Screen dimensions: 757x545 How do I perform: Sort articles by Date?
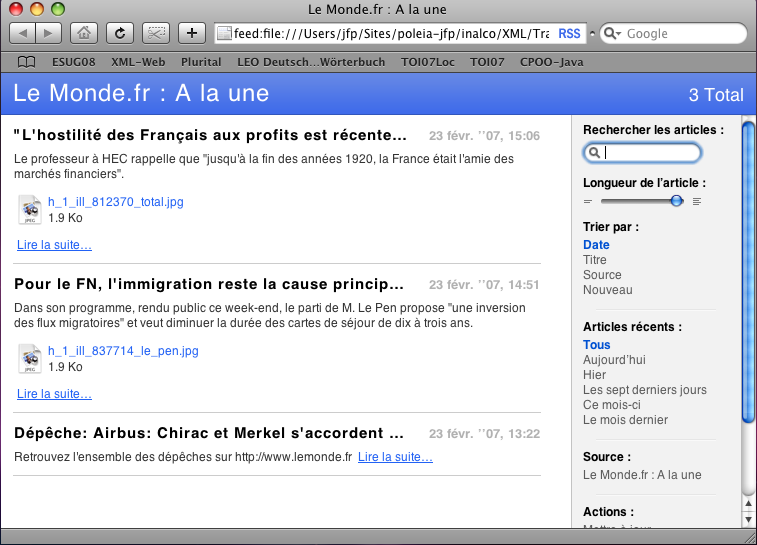click(596, 245)
